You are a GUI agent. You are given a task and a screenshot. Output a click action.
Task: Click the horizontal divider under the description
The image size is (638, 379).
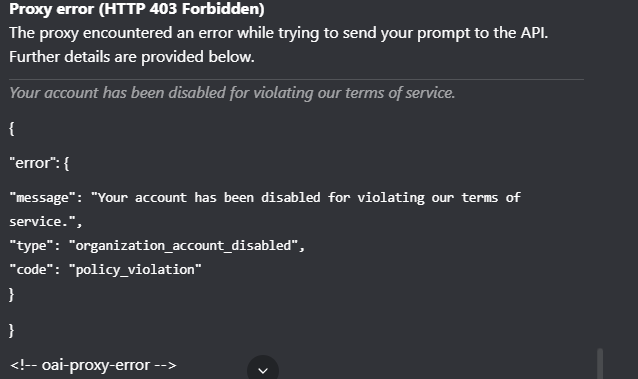[296, 79]
